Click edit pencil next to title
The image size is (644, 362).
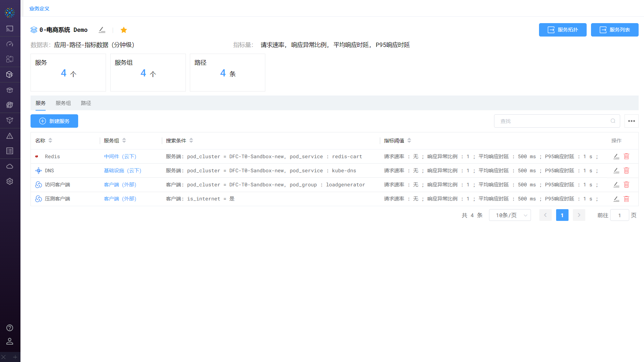point(102,30)
